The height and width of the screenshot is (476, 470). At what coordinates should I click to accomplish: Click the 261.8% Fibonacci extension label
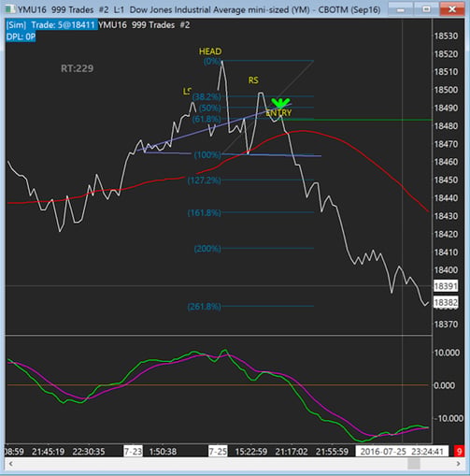tap(205, 307)
